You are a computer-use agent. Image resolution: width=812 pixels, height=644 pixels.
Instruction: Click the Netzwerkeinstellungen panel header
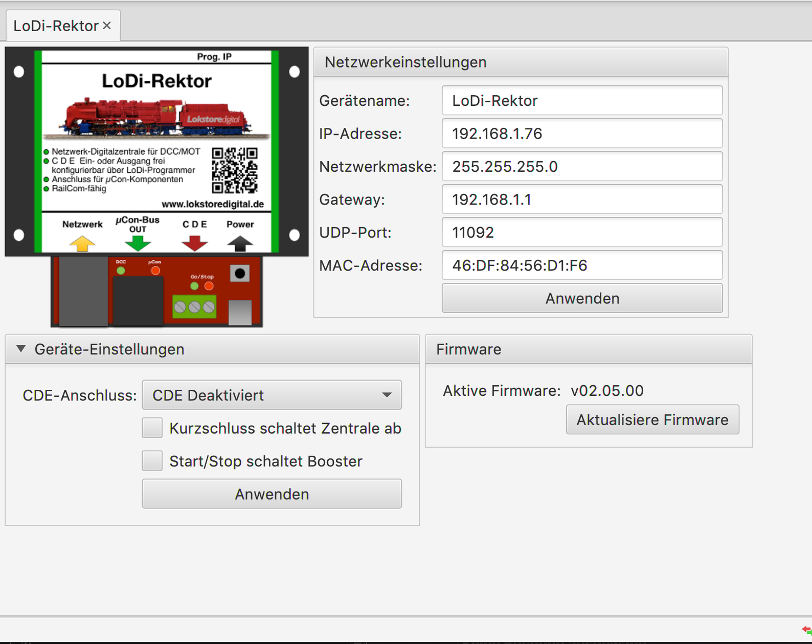521,62
